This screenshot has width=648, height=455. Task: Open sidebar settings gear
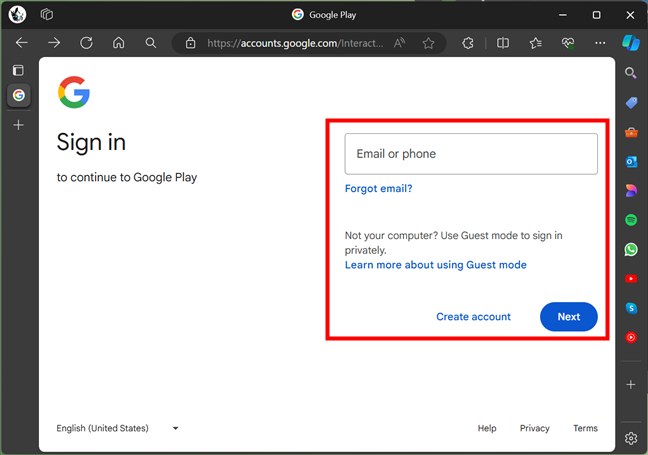click(631, 438)
